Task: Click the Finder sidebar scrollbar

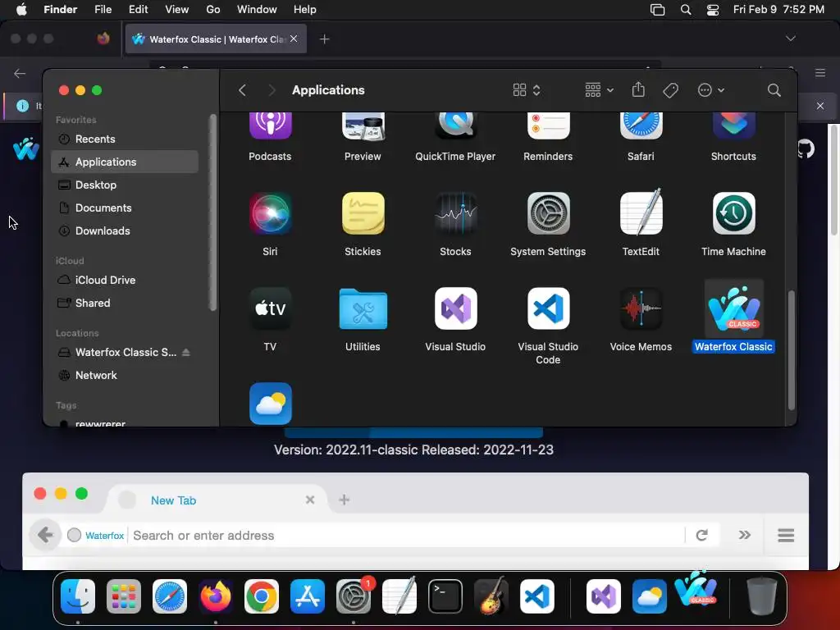Action: 212,212
